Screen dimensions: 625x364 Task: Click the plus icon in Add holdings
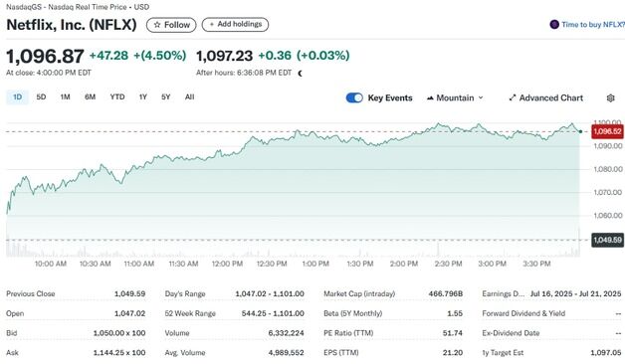[x=212, y=24]
